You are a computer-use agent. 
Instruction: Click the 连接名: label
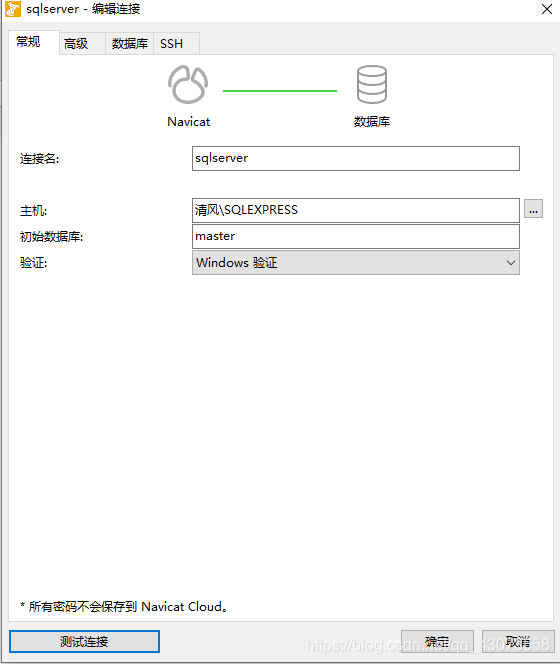click(x=39, y=159)
